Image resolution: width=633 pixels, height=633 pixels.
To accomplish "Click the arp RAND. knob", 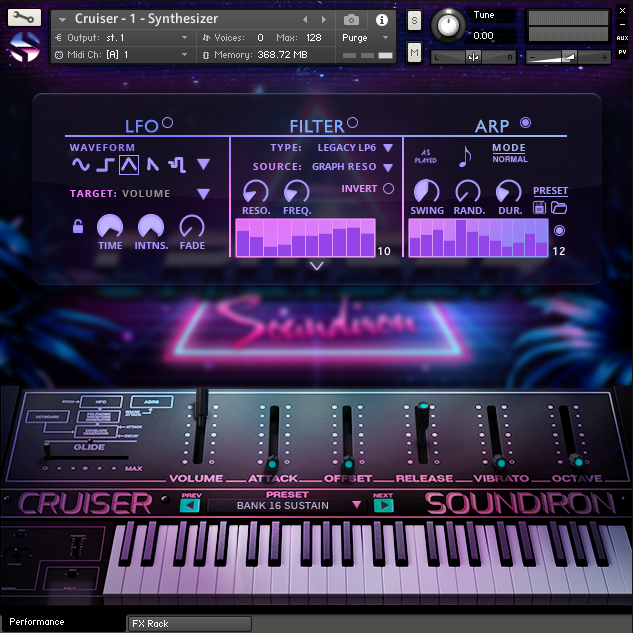I will [x=468, y=191].
